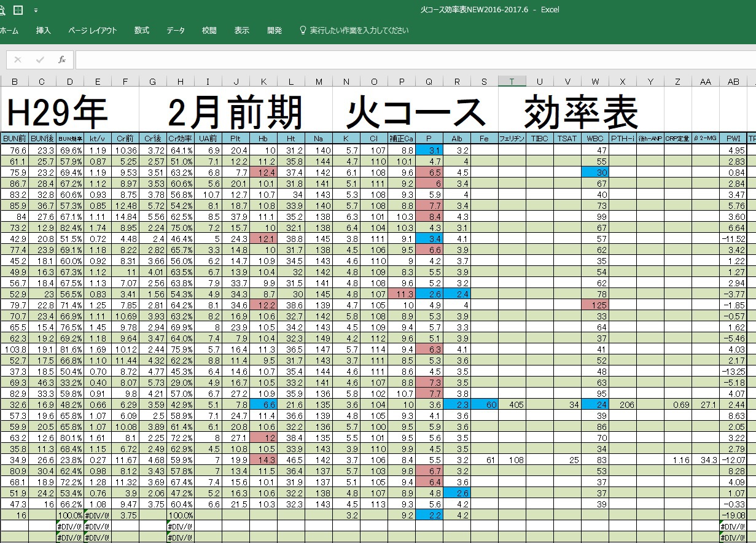Switch to the ページ レイアウト tab
The width and height of the screenshot is (756, 543).
click(x=92, y=30)
